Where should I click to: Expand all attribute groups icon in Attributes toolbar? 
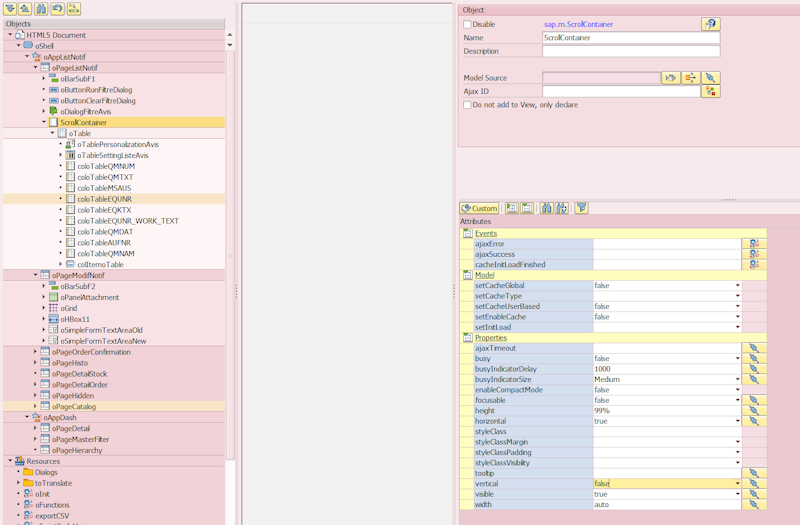click(x=511, y=208)
